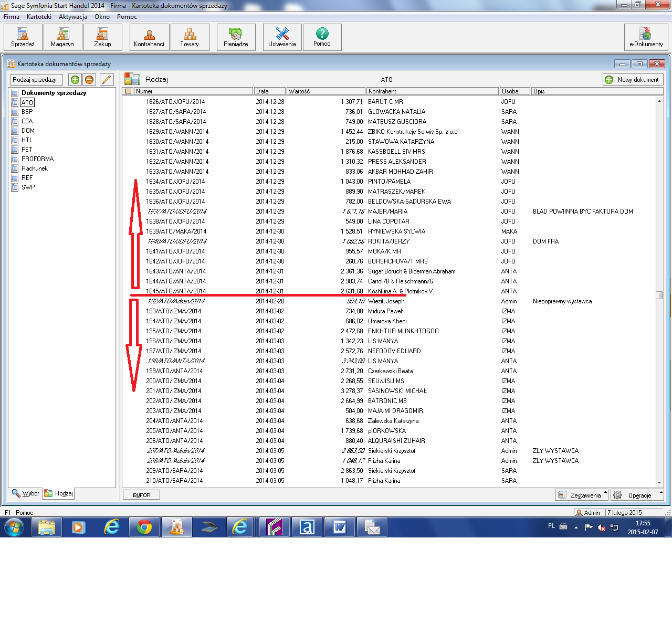This screenshot has width=672, height=634.
Task: Launch e-Dokumenty from the toolbar
Action: coord(646,37)
